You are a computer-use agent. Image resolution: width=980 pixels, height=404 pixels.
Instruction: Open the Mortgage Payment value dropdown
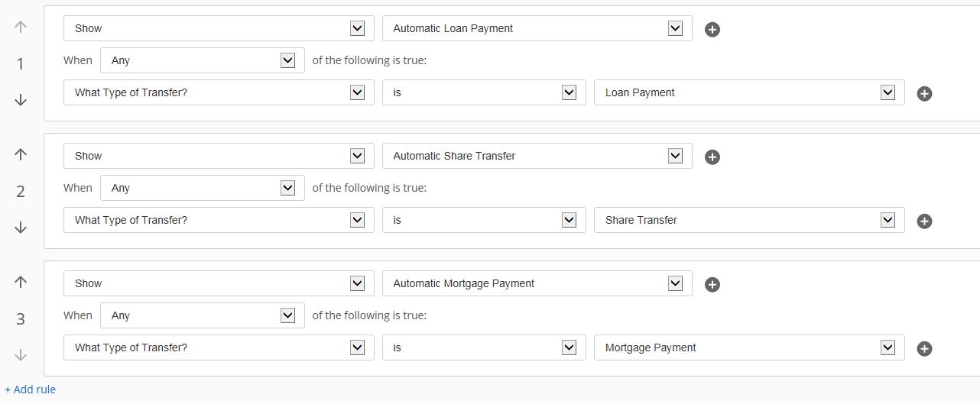click(x=749, y=347)
